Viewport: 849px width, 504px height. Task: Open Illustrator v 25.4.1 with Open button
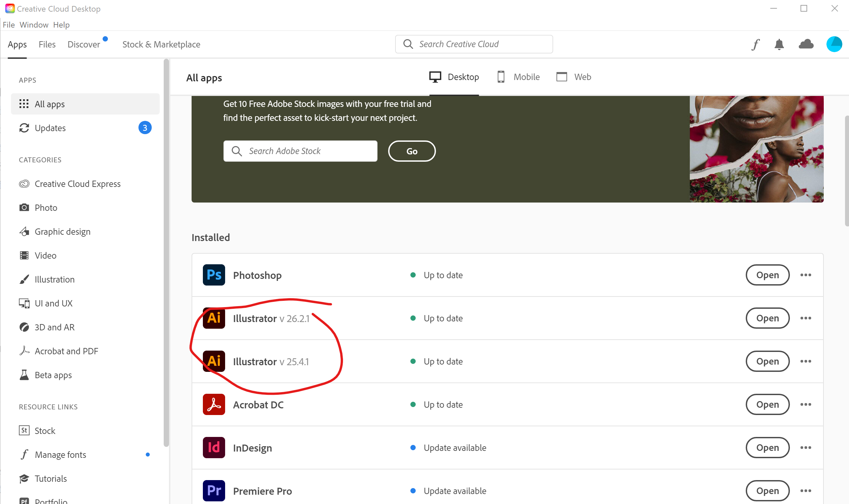coord(767,361)
